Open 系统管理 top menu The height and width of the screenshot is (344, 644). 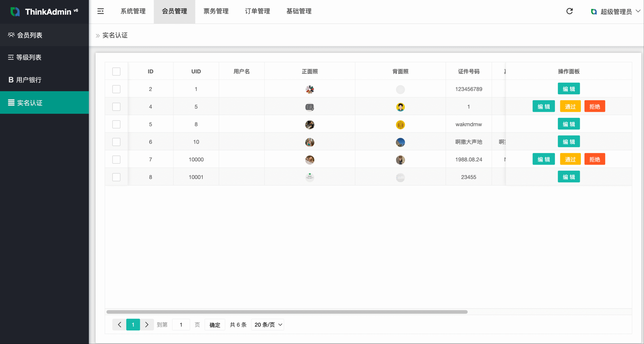coord(133,11)
